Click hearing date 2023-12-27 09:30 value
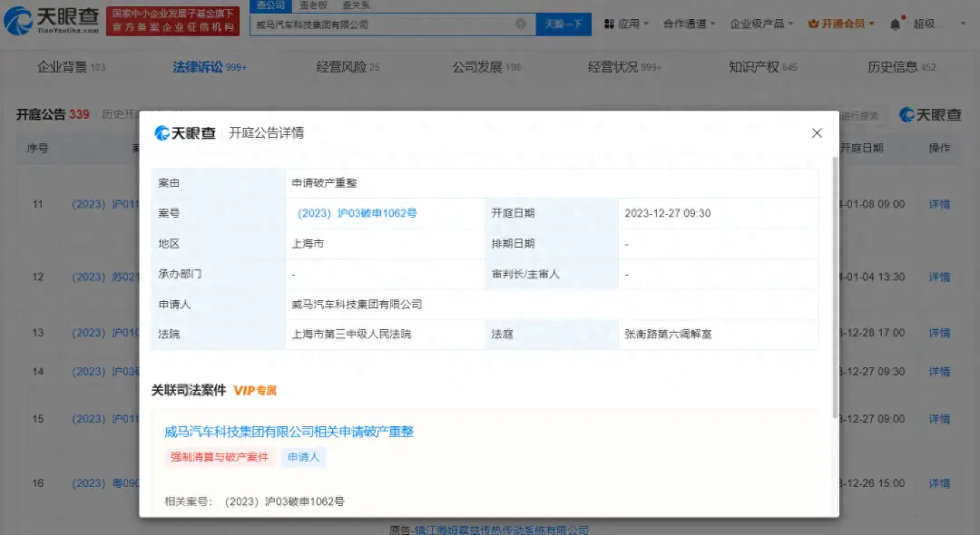 (x=668, y=213)
